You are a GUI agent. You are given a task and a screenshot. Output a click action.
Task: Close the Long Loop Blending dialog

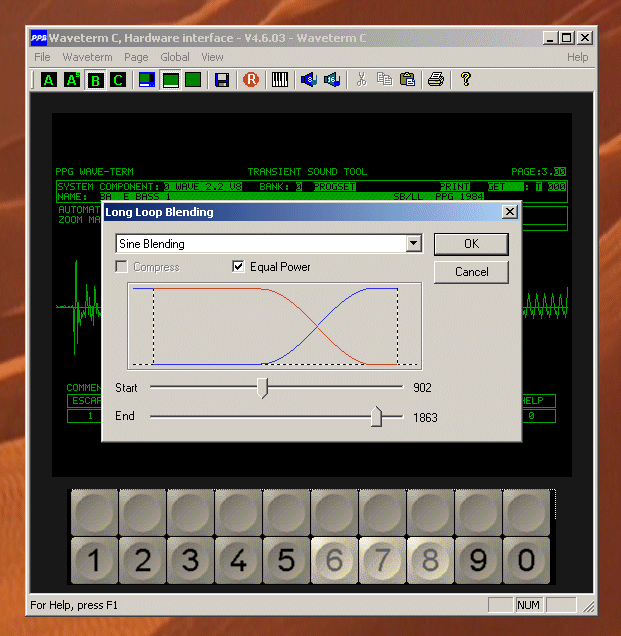(509, 212)
